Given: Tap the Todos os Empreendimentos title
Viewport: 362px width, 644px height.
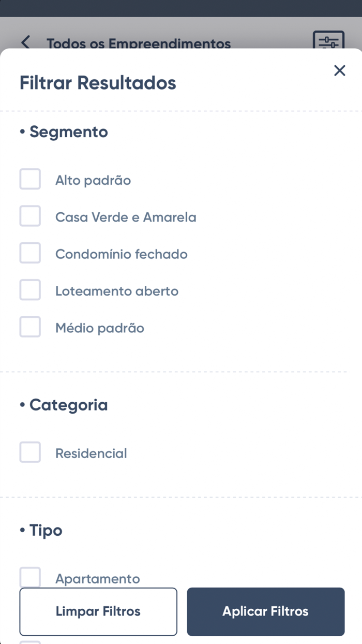Looking at the screenshot, I should point(139,44).
